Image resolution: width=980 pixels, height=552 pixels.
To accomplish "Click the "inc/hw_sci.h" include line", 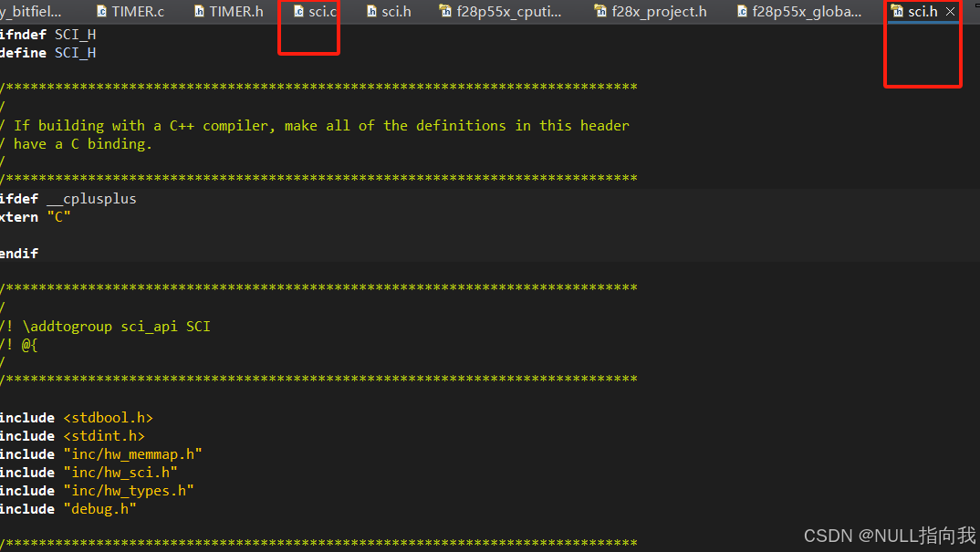I will pyautogui.click(x=89, y=472).
